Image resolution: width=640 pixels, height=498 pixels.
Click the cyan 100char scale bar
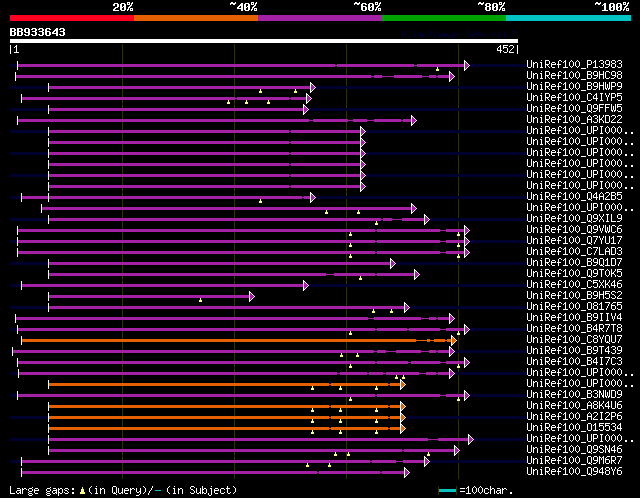pyautogui.click(x=447, y=490)
